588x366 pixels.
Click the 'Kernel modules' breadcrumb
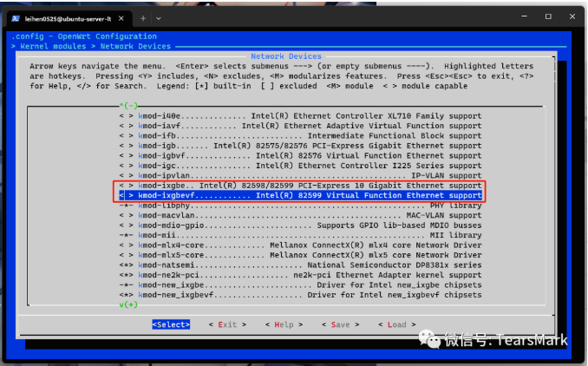[x=53, y=46]
